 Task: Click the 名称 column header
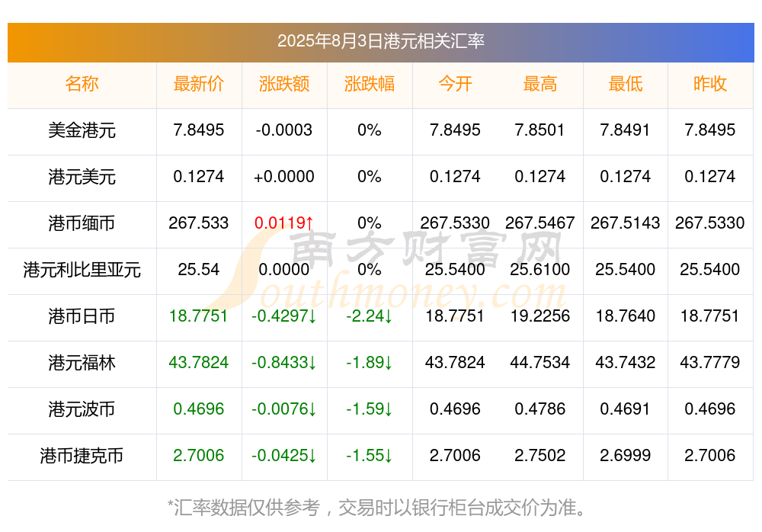[x=82, y=84]
